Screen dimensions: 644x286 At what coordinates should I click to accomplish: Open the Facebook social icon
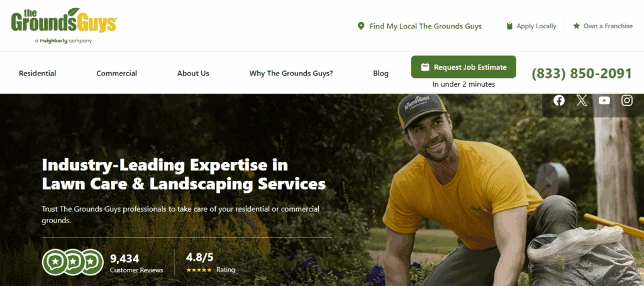[x=558, y=101]
